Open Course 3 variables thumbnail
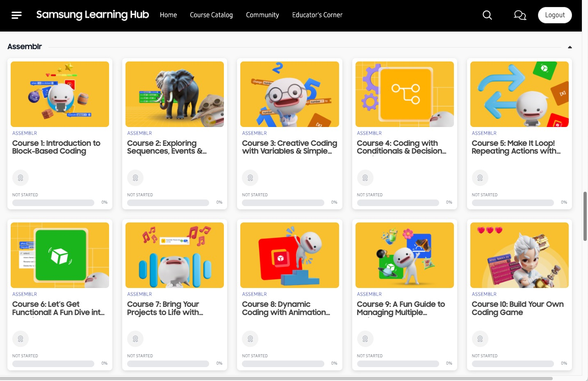588x381 pixels. tap(289, 94)
